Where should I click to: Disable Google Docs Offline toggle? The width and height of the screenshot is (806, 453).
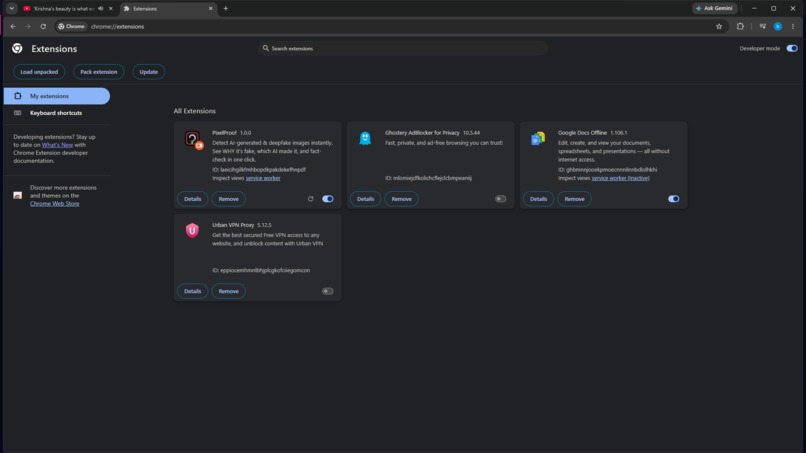tap(673, 199)
